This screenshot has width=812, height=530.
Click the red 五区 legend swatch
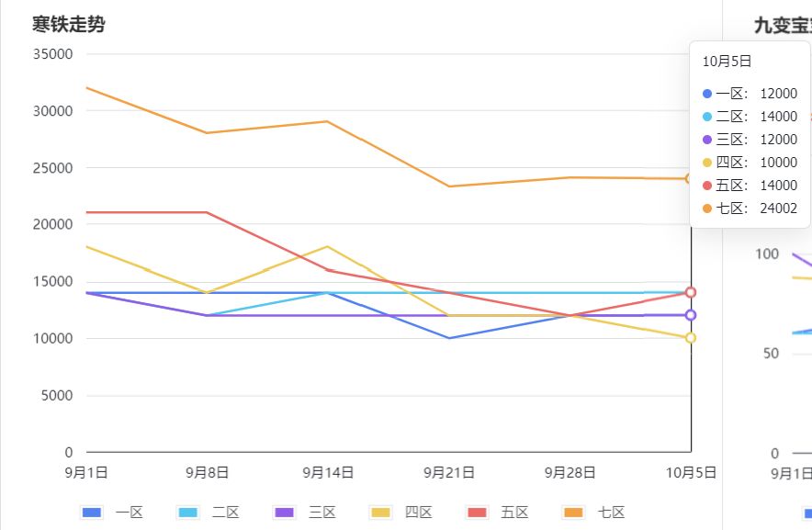tap(477, 513)
